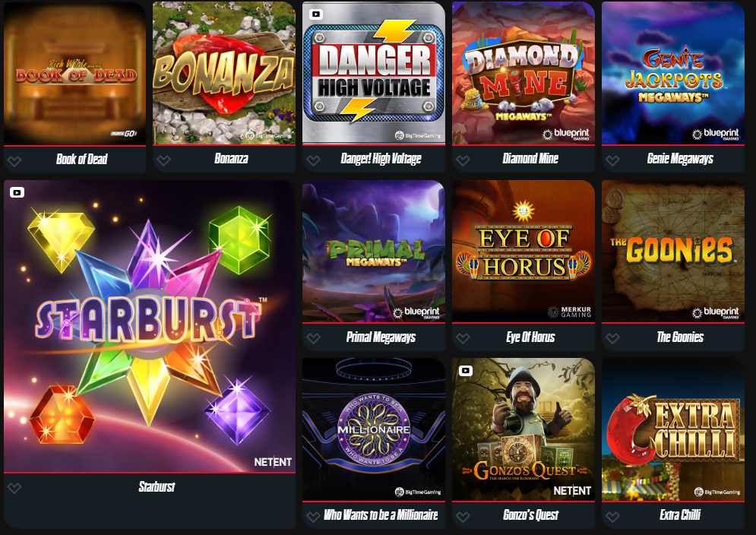Launch the Diamond Mine Megaways thumbnail
Viewport: 756px width, 535px height.
(524, 73)
